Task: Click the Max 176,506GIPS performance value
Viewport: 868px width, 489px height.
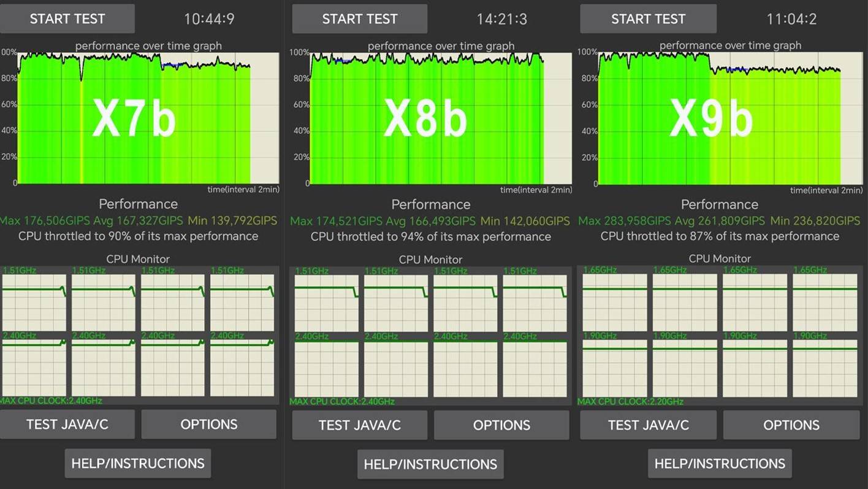Action: (45, 220)
